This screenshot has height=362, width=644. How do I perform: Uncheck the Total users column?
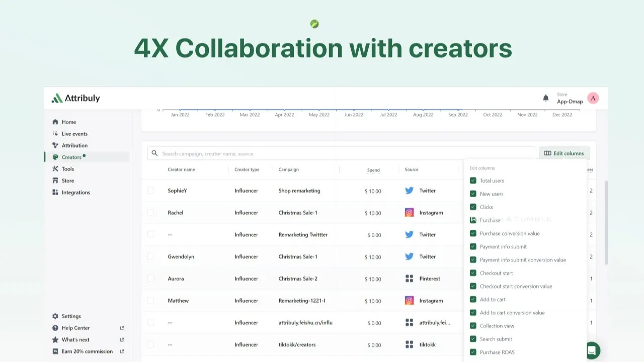[473, 180]
